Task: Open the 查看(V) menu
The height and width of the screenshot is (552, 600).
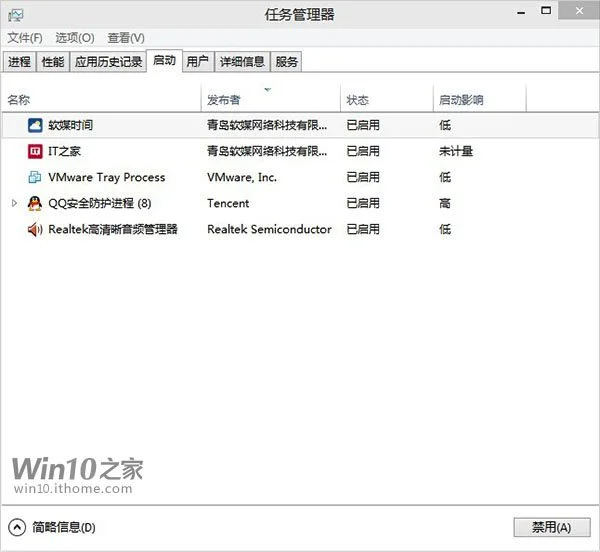Action: [x=126, y=38]
